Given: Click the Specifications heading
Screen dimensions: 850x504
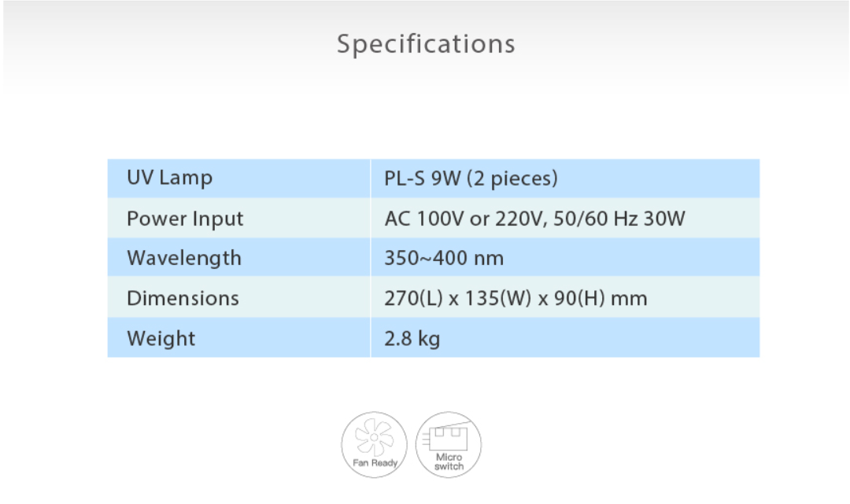Looking at the screenshot, I should coord(426,44).
